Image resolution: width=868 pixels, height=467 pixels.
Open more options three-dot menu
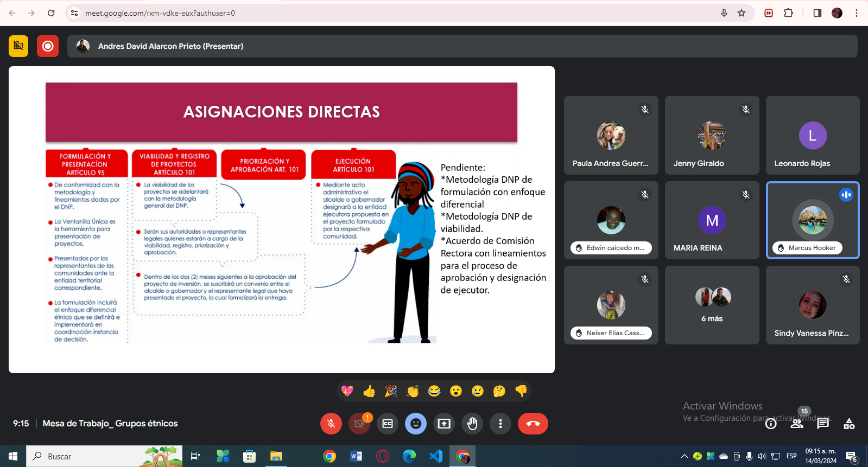[500, 424]
